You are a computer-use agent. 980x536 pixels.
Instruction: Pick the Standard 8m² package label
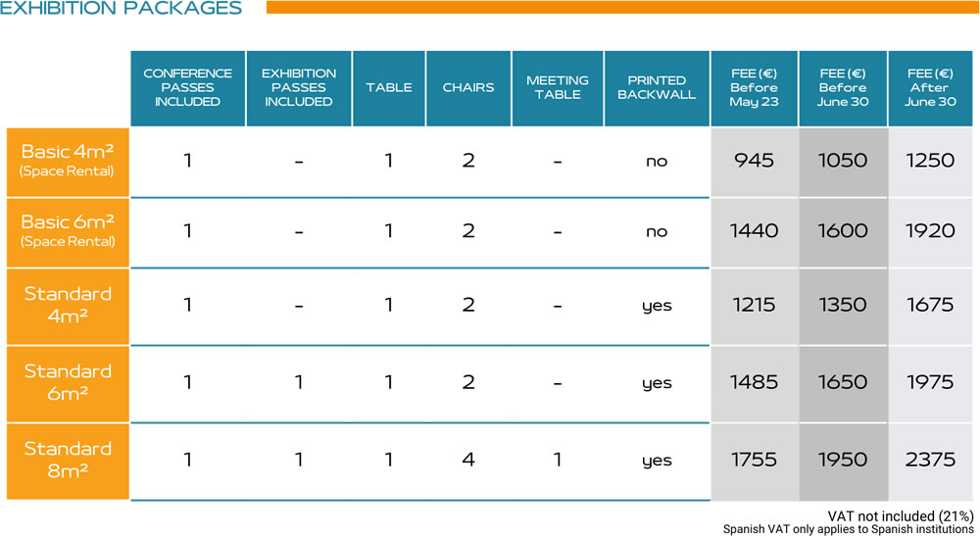pos(69,460)
